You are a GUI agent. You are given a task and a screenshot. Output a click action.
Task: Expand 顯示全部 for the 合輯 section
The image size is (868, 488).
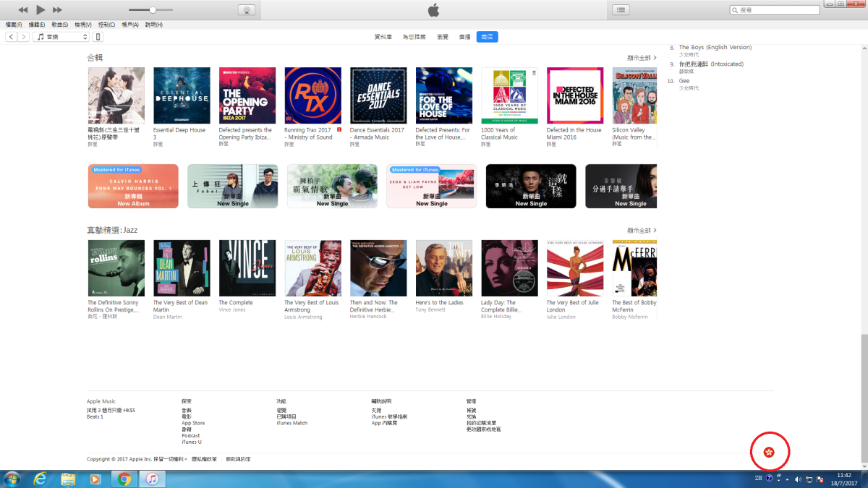coord(642,57)
